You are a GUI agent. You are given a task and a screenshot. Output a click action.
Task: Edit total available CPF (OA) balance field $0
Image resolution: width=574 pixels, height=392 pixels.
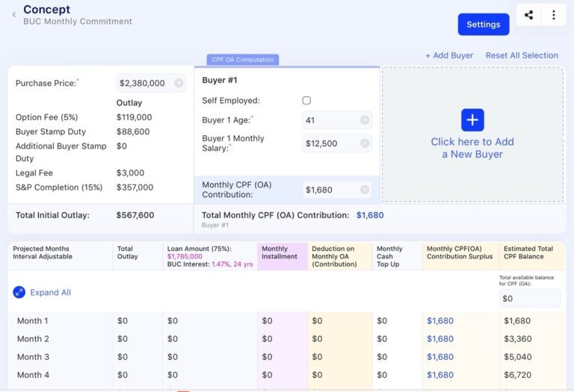coord(529,299)
